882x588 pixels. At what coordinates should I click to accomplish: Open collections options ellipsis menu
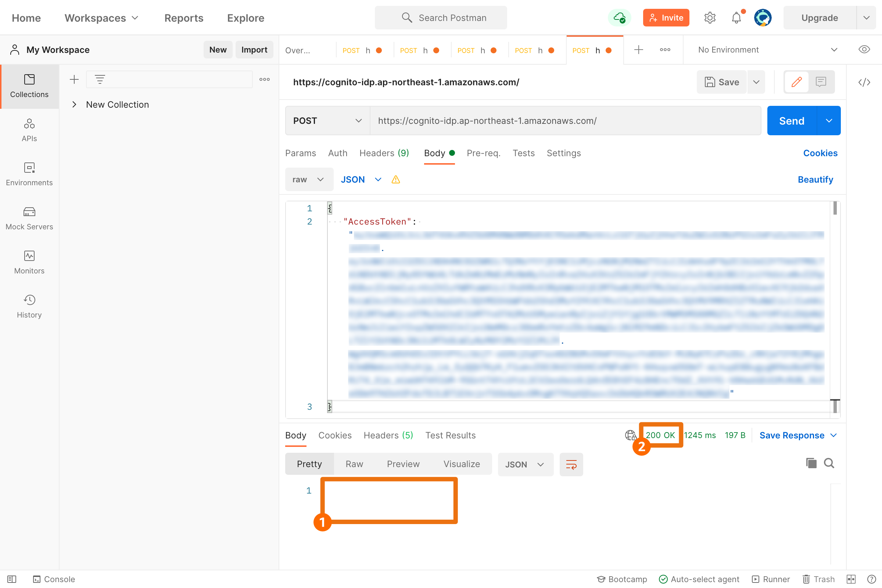coord(264,79)
